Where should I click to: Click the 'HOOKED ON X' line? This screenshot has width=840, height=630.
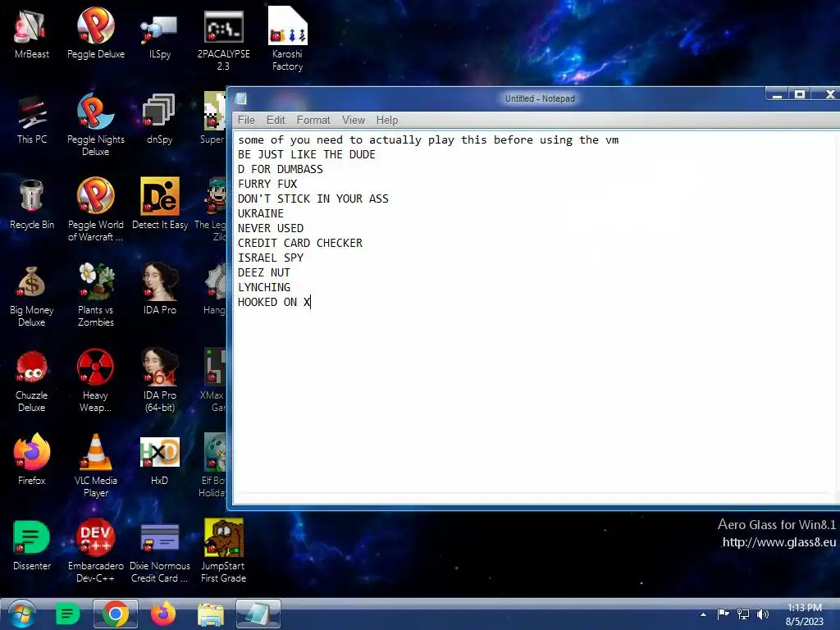coord(274,302)
